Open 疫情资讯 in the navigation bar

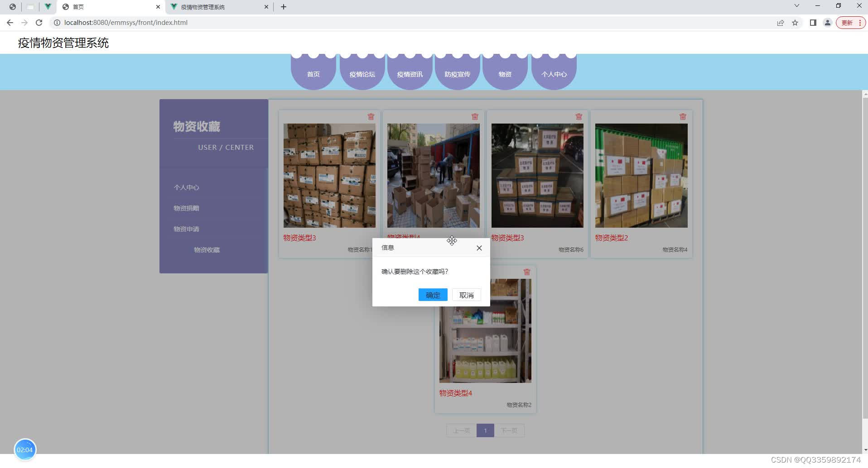point(410,72)
